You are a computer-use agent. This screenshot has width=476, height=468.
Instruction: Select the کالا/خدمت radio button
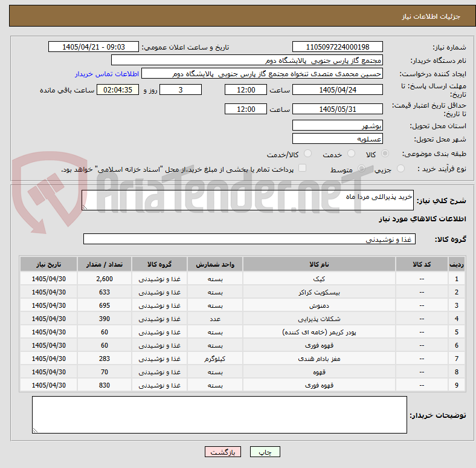click(308, 154)
